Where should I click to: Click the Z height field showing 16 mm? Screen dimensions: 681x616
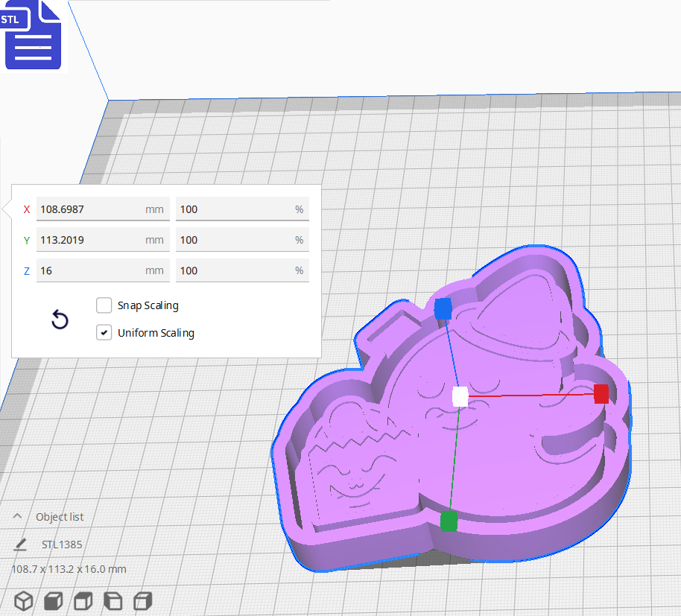click(x=103, y=270)
